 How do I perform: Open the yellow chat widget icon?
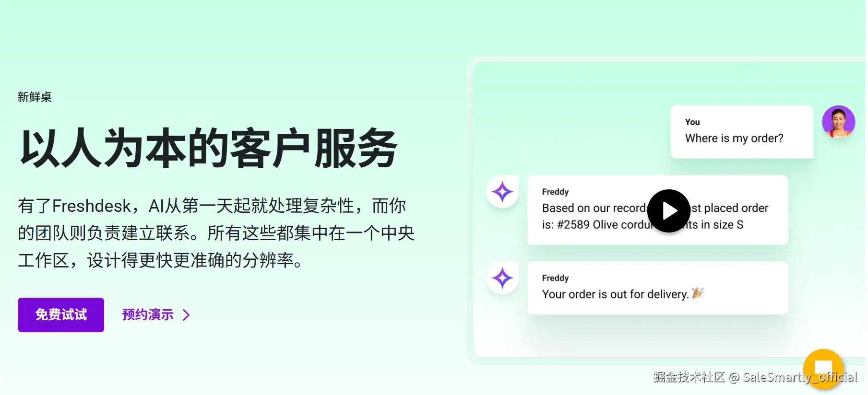[x=823, y=368]
